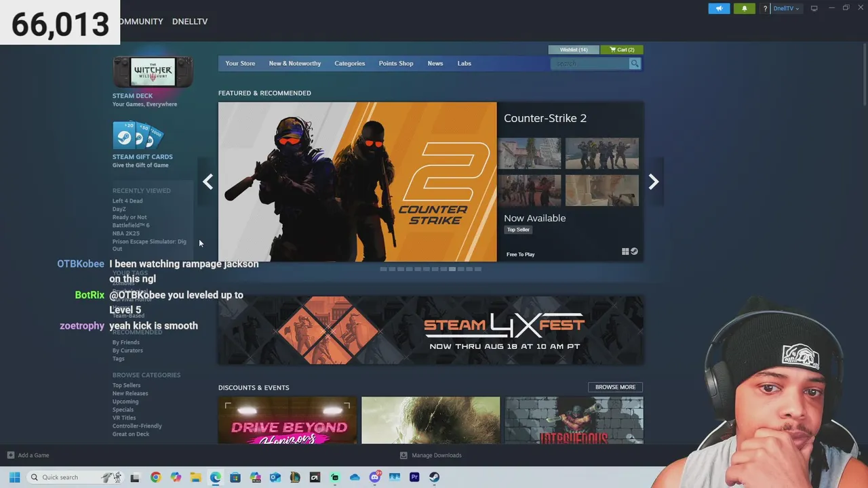Open Microsoft Edge from the taskbar

coord(215,477)
